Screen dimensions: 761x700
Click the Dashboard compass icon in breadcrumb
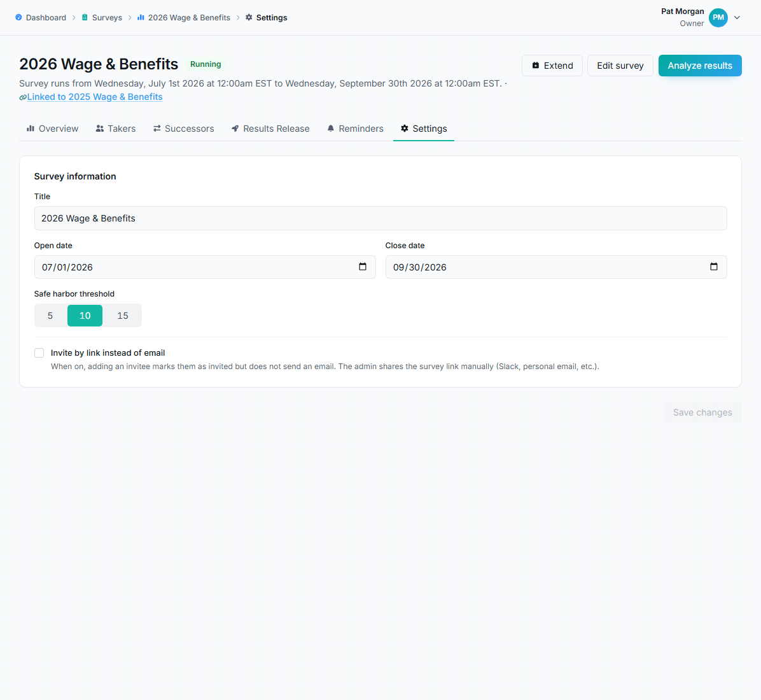coord(18,17)
